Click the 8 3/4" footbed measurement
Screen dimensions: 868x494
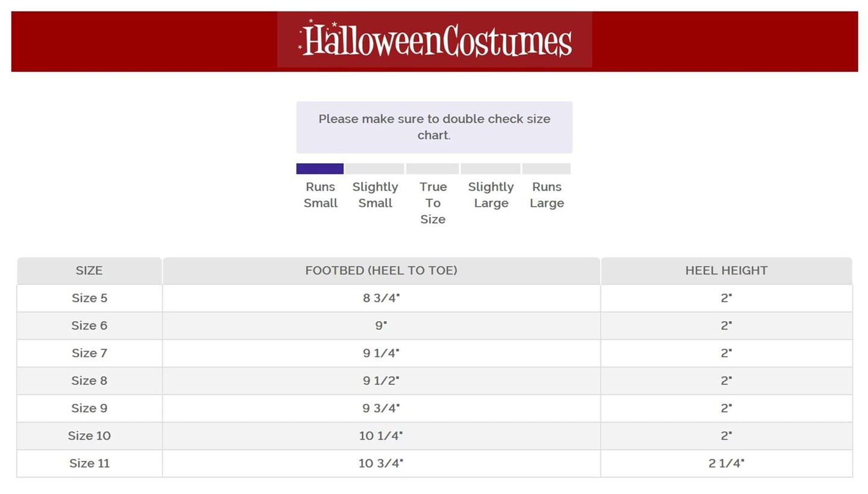(381, 298)
